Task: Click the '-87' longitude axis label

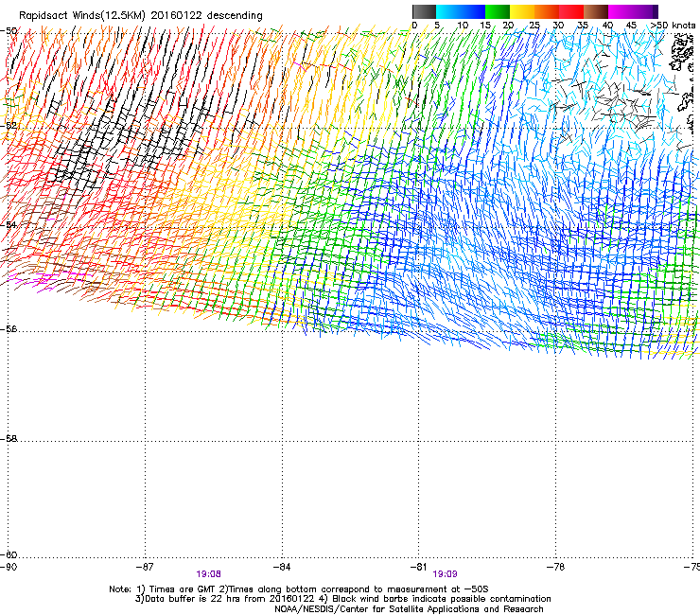Action: [145, 567]
